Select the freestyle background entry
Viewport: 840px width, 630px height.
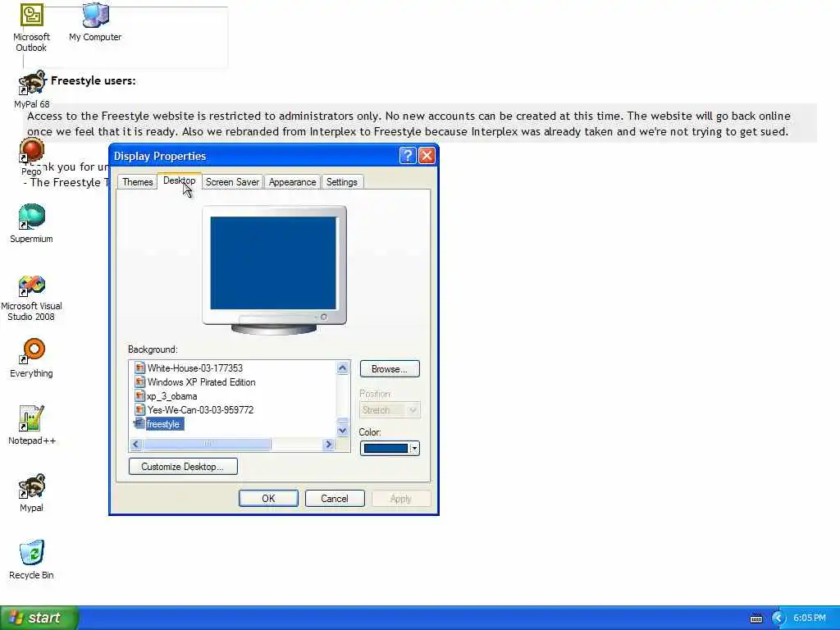coord(163,424)
